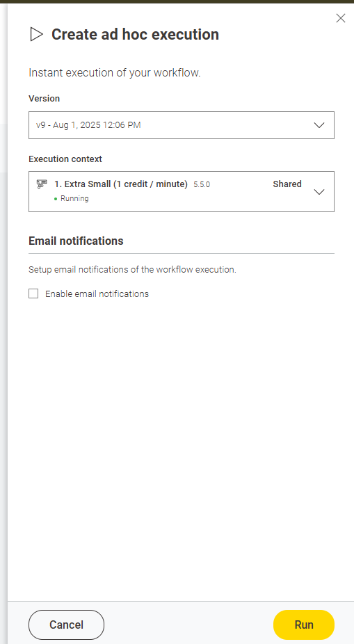The width and height of the screenshot is (354, 644).
Task: Cancel the ad hoc execution
Action: (x=66, y=625)
